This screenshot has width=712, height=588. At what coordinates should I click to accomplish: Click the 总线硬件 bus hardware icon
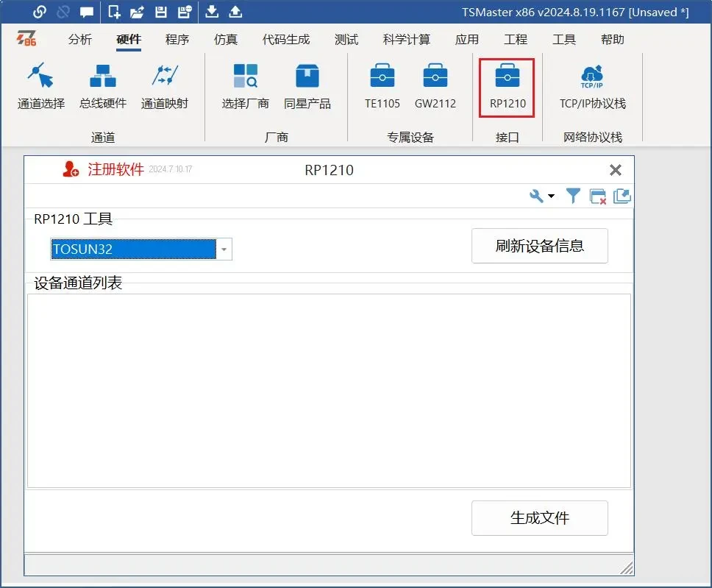[x=103, y=85]
